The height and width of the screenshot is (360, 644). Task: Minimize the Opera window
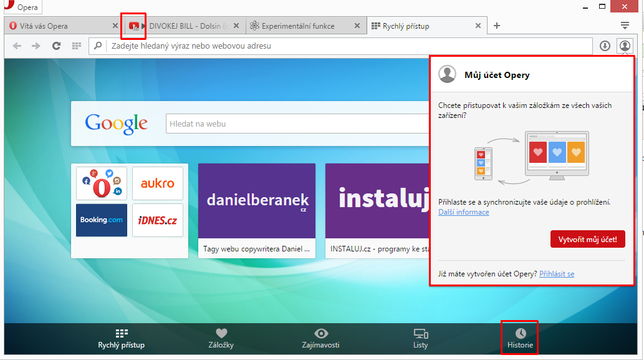[585, 7]
